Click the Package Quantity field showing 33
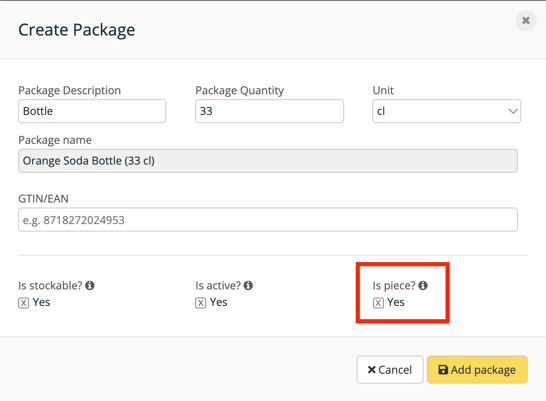 [270, 111]
